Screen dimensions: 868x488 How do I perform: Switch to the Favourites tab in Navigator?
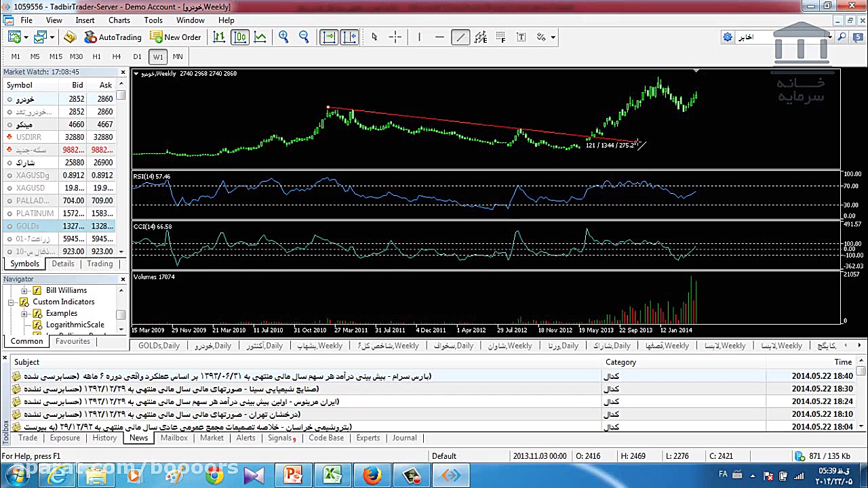point(73,342)
